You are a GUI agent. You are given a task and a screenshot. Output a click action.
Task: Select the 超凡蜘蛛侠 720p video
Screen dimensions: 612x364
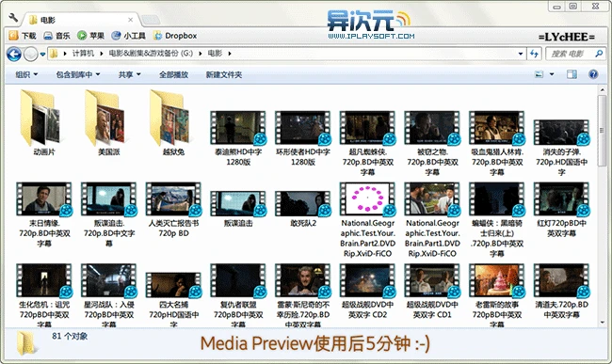(367, 143)
